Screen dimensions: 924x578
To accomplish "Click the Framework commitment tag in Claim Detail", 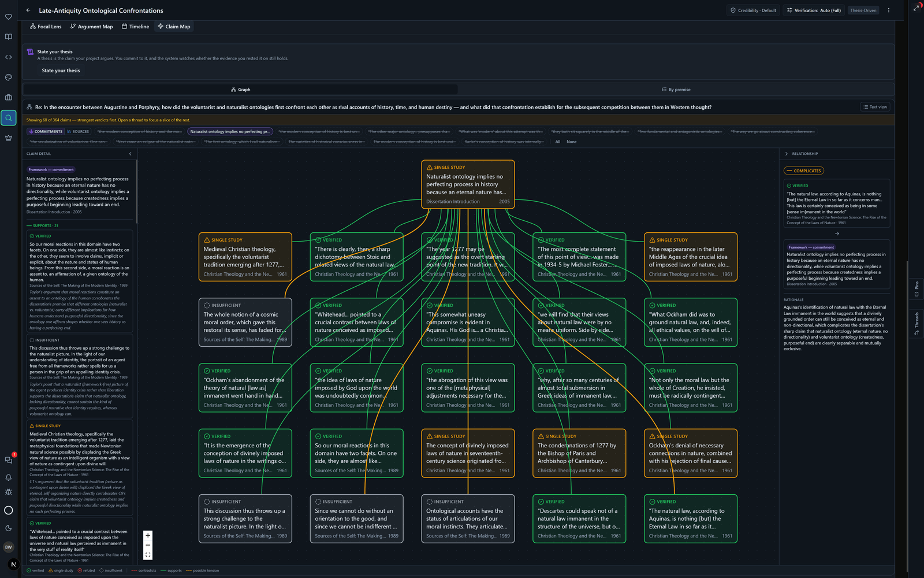I will (x=51, y=169).
